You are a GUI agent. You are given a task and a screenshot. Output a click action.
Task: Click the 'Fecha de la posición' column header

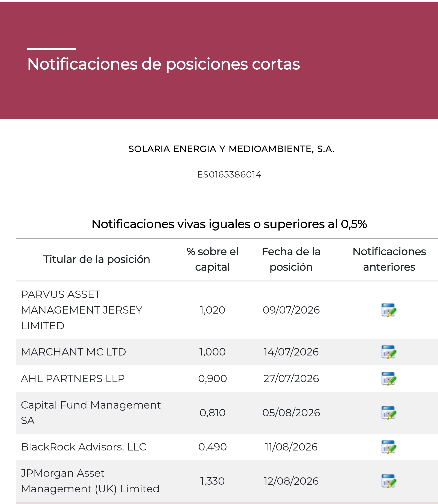291,259
